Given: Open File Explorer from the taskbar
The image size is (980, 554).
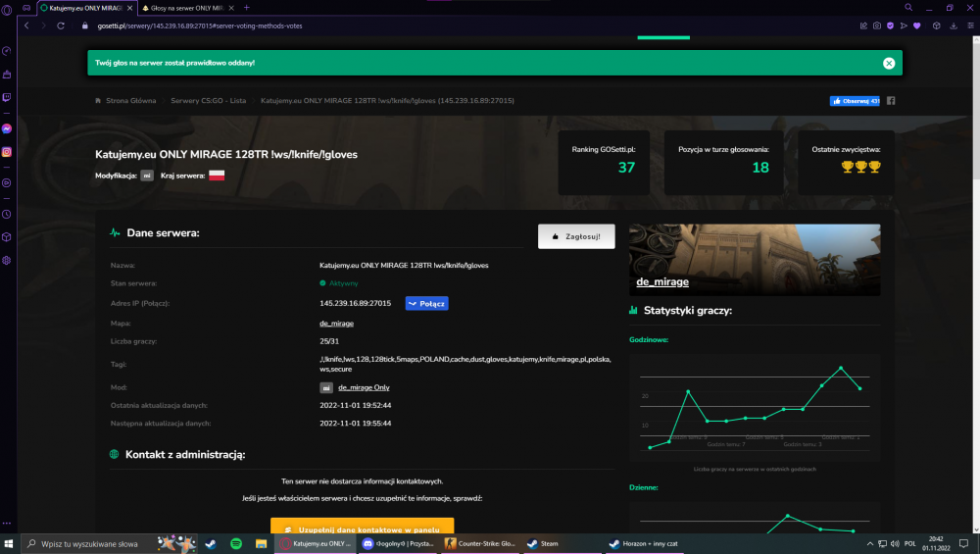Looking at the screenshot, I should pyautogui.click(x=262, y=543).
